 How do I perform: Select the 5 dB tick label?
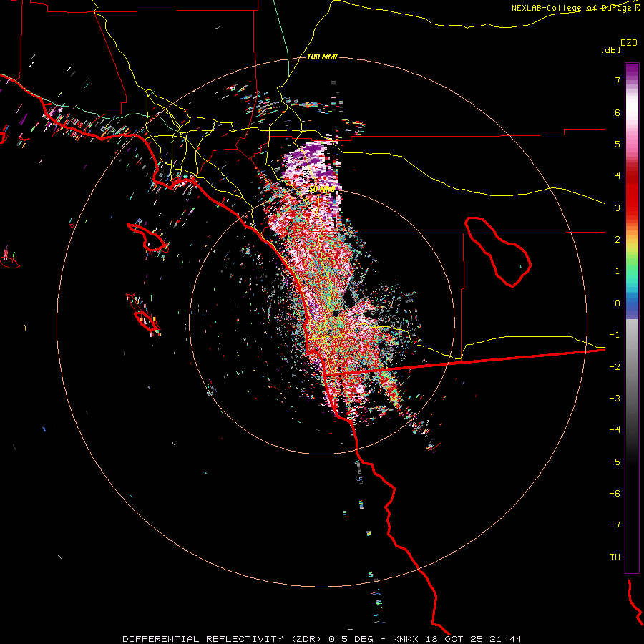(x=618, y=144)
